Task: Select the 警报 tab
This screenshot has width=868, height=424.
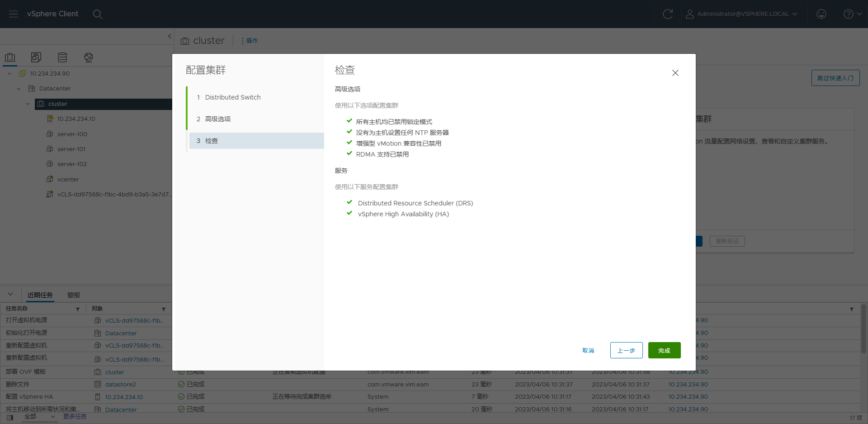Action: tap(74, 295)
